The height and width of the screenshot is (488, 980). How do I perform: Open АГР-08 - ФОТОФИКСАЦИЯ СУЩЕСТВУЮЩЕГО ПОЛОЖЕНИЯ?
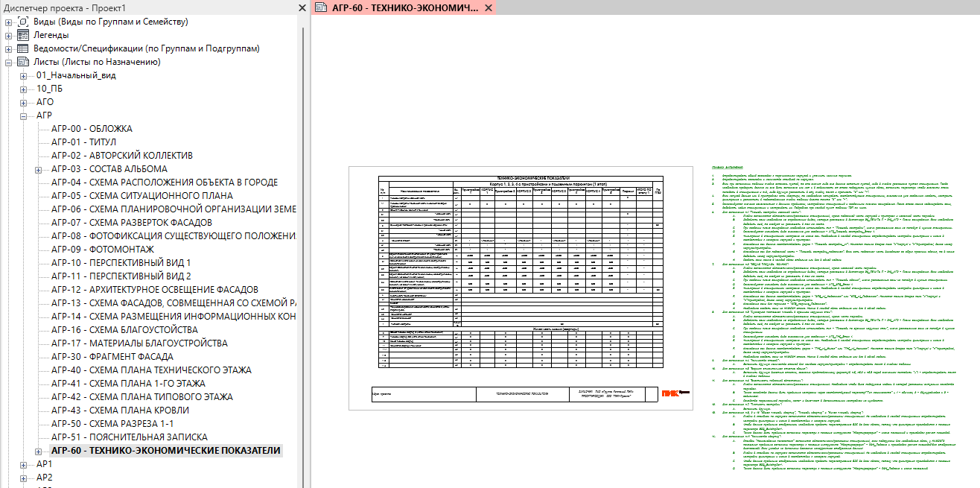coord(174,236)
